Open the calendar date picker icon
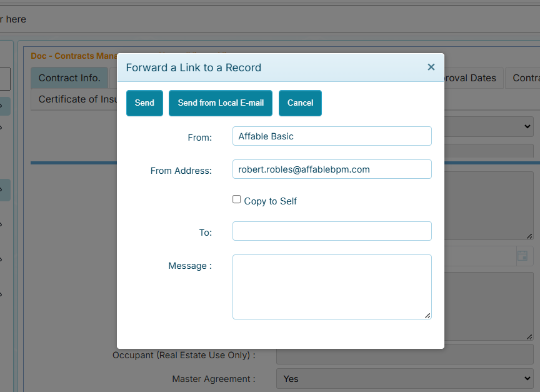Image resolution: width=540 pixels, height=392 pixels. coord(523,256)
